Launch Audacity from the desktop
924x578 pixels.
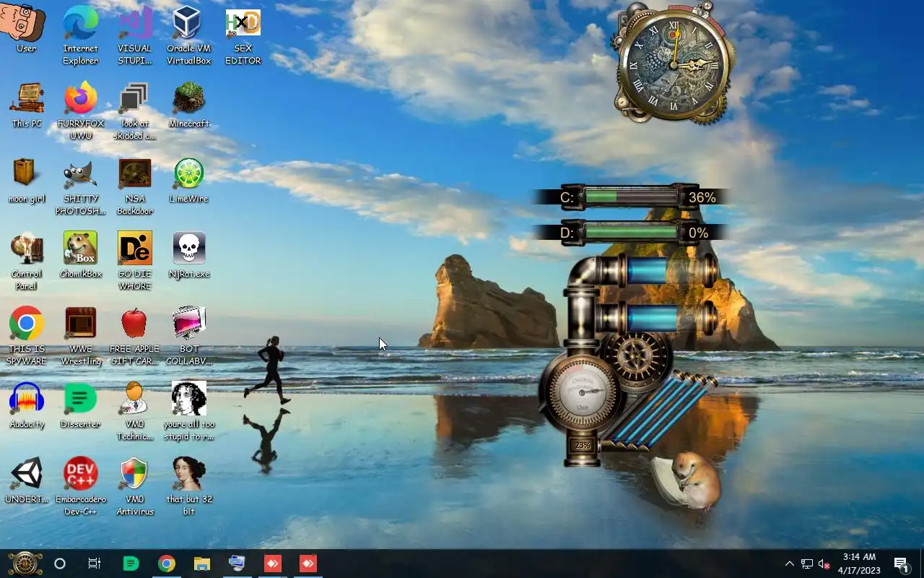click(26, 406)
